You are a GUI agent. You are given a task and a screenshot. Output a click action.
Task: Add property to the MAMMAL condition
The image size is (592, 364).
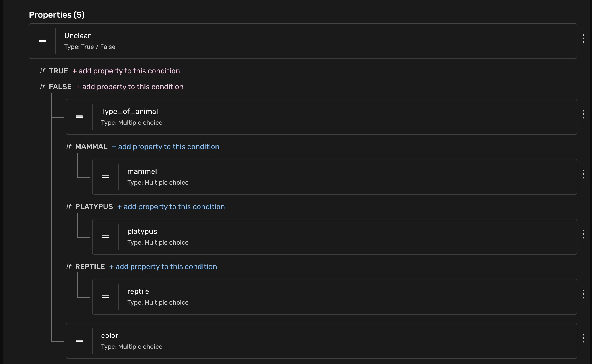click(165, 147)
